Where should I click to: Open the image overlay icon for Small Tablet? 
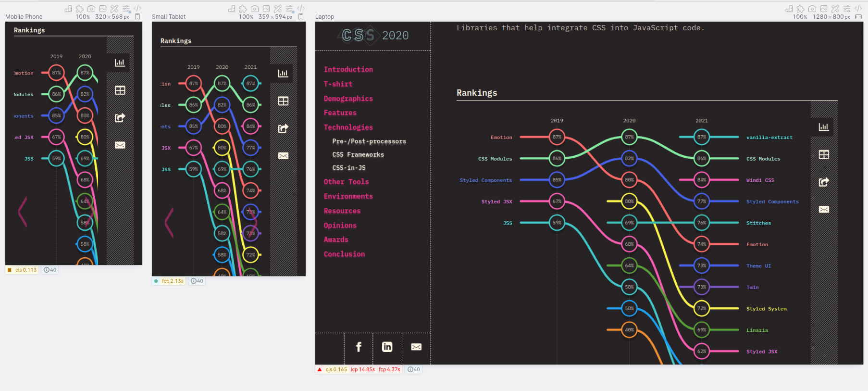(x=266, y=9)
